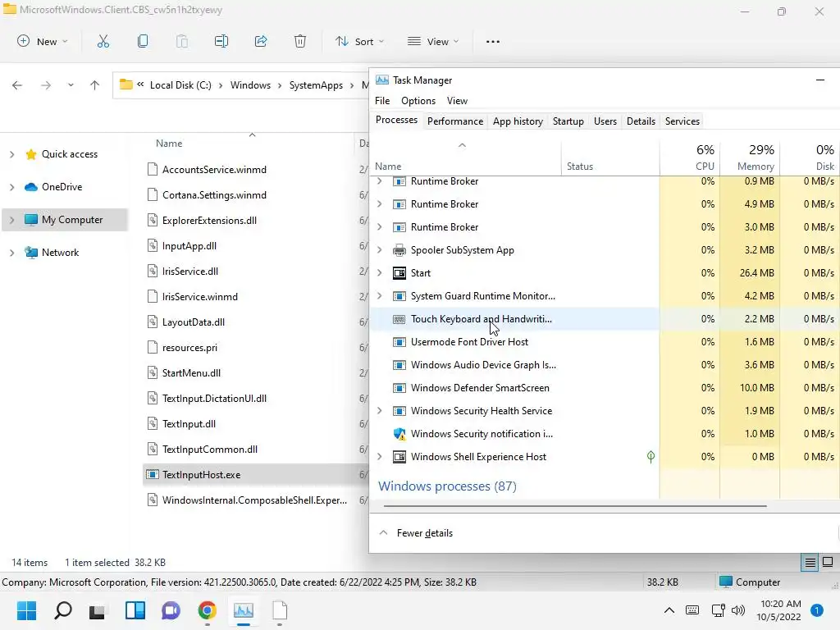Screen dimensions: 840x630
Task: Select the StartMenu.dll file
Action: pos(191,373)
